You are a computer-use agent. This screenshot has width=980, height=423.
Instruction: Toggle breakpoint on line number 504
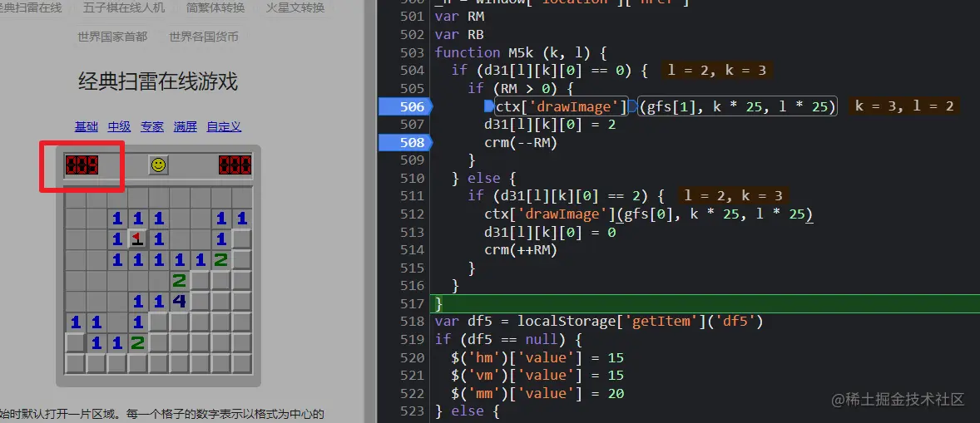412,71
